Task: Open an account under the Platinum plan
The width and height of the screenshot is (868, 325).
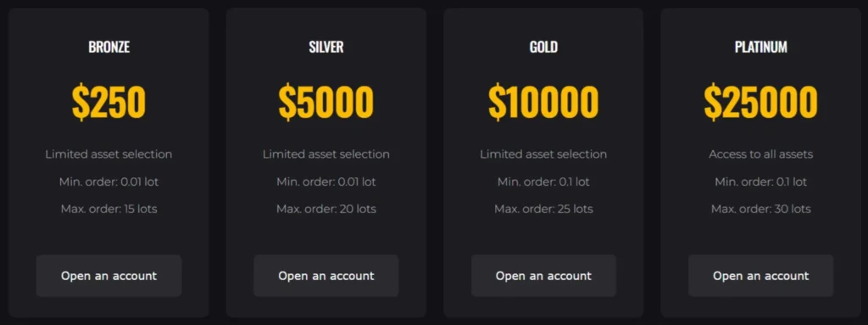Action: [x=760, y=276]
